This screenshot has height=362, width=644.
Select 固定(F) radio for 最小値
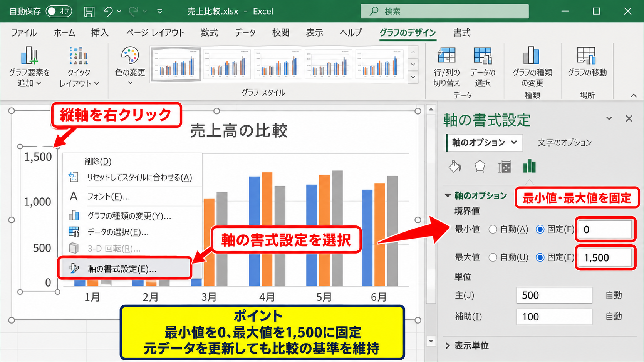coord(540,229)
